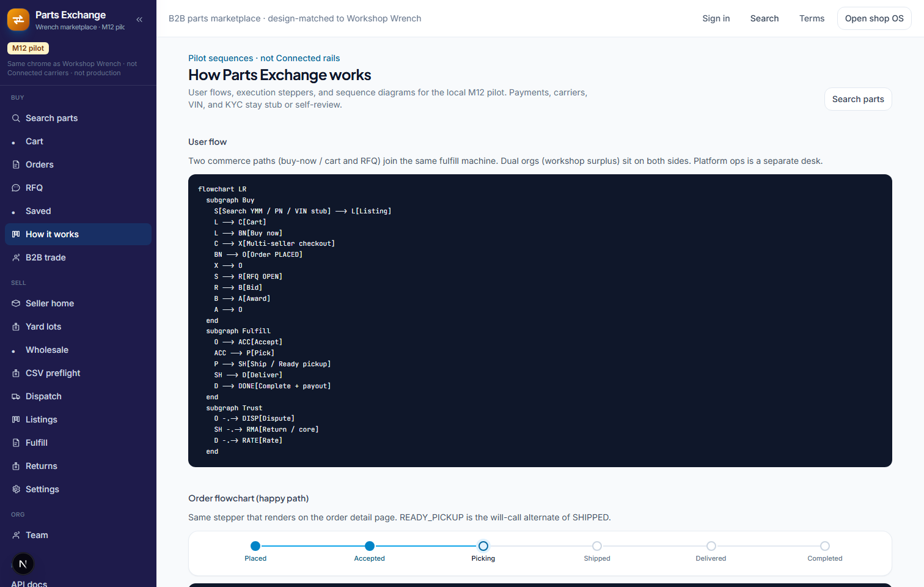The height and width of the screenshot is (587, 924).
Task: Click the Parts Exchange logo icon
Action: pos(18,20)
